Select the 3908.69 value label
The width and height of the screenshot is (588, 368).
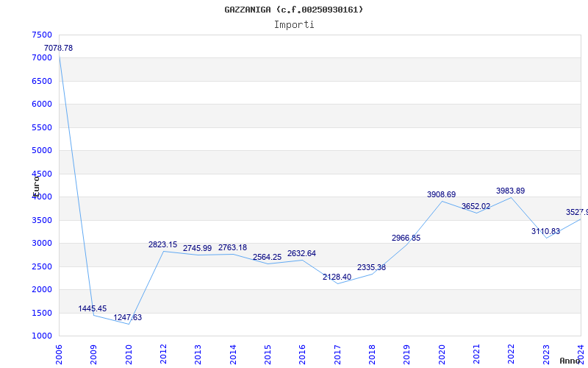(441, 195)
